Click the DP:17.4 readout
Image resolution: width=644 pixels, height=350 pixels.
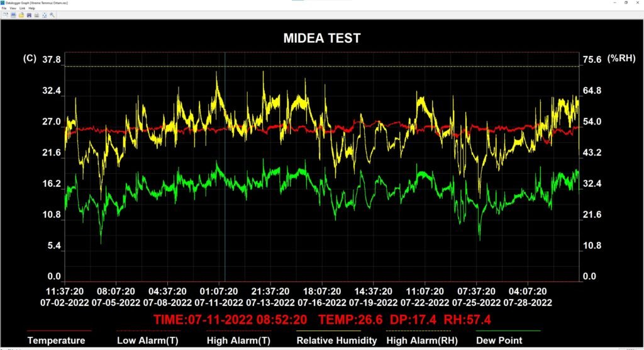pyautogui.click(x=413, y=320)
